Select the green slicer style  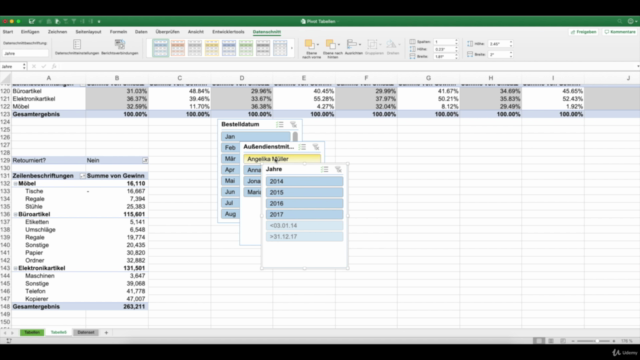click(246, 48)
